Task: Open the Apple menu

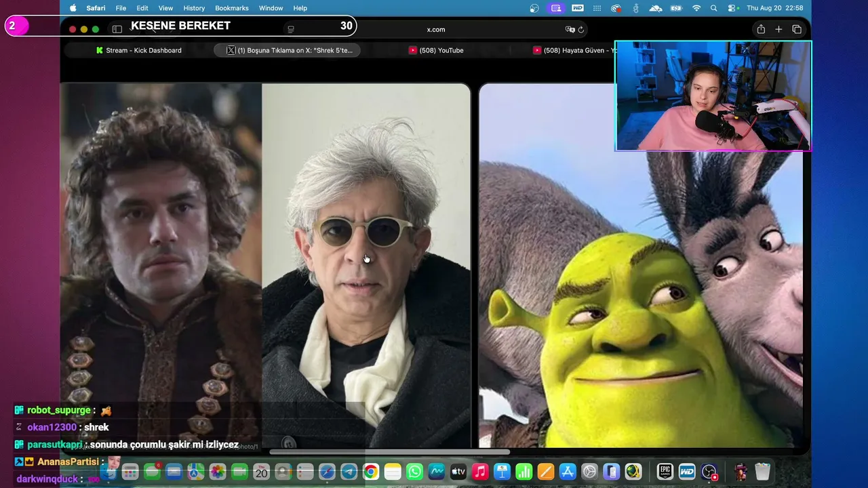Action: (73, 8)
